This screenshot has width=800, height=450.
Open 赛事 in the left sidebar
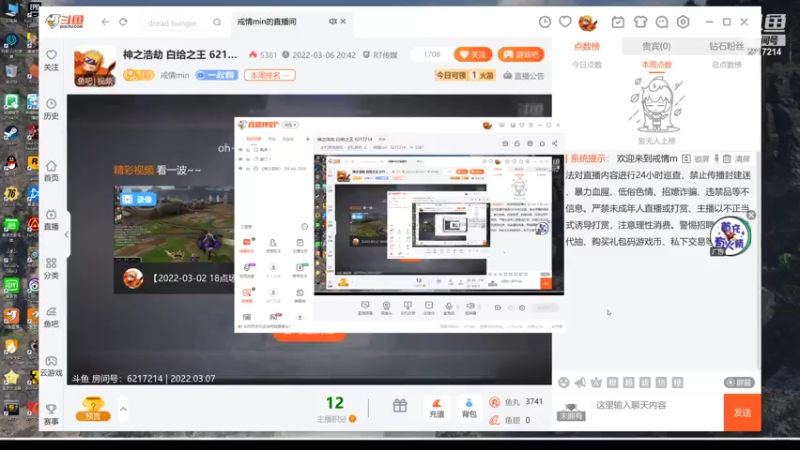(51, 415)
